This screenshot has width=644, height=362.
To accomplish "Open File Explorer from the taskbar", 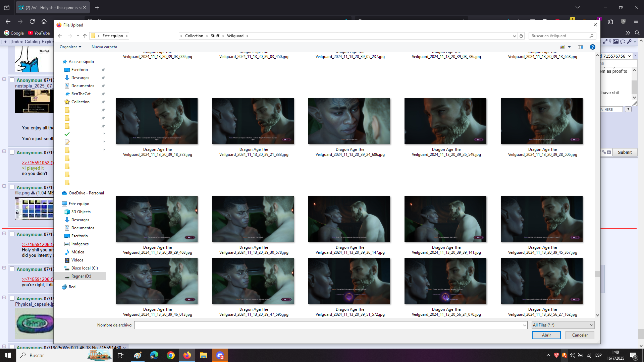I will [204, 355].
